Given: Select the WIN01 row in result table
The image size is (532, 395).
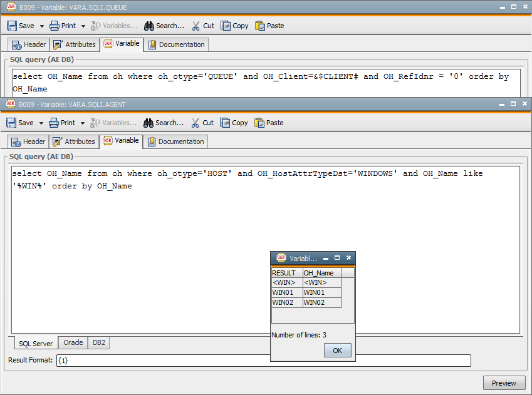Looking at the screenshot, I should tap(306, 292).
